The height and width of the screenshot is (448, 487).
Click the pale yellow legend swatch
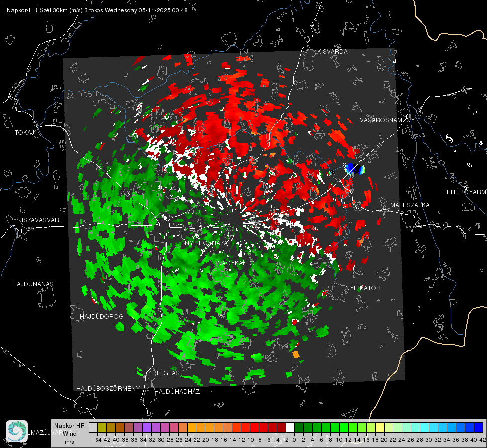[x=380, y=427]
